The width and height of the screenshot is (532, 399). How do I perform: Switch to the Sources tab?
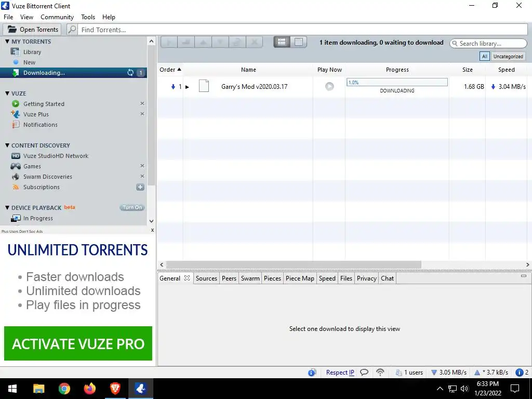tap(206, 278)
